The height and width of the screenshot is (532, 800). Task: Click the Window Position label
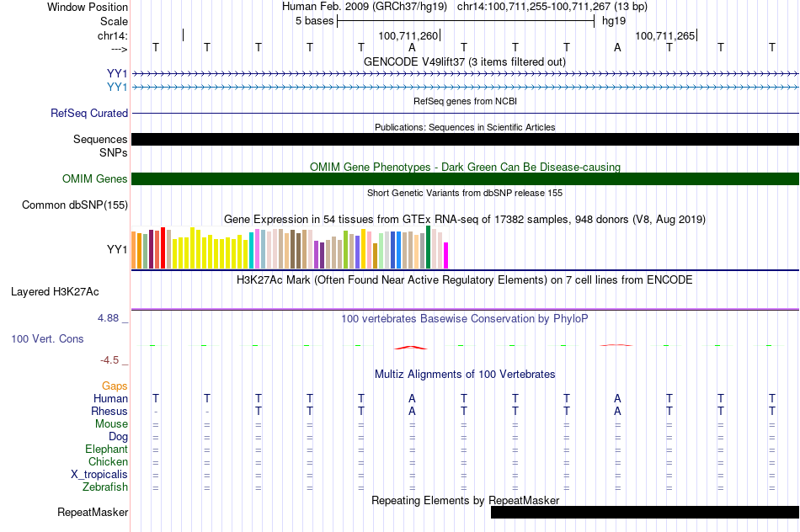pos(88,7)
